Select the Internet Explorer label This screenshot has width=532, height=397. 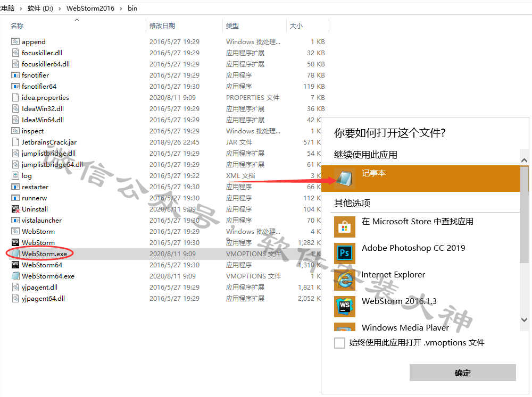(393, 275)
